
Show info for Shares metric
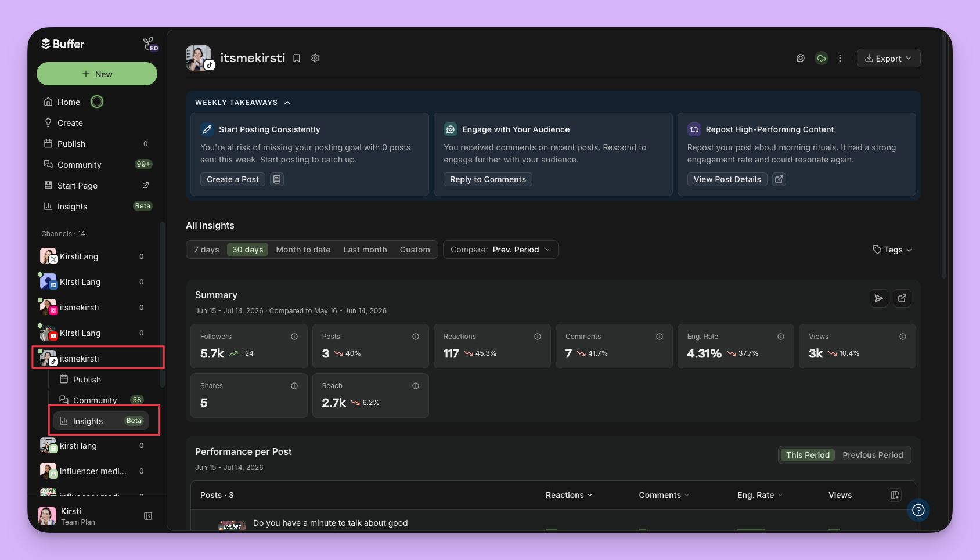coord(294,386)
